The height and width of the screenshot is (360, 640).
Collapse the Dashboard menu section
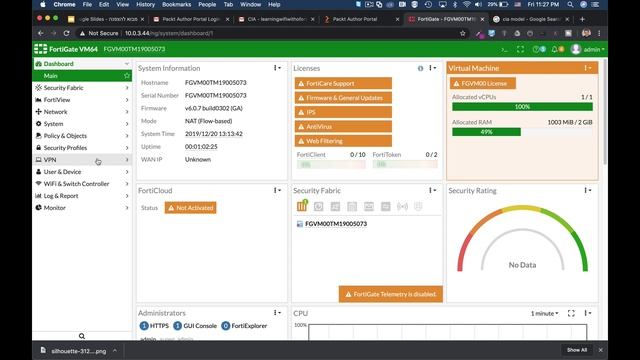pos(82,64)
